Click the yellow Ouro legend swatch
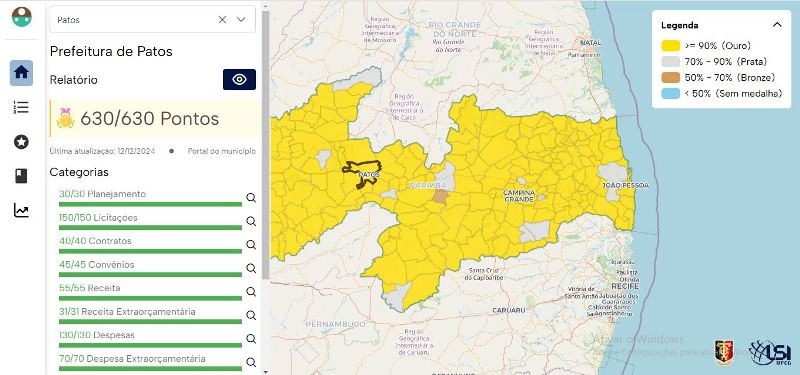This screenshot has width=800, height=375. pos(671,46)
